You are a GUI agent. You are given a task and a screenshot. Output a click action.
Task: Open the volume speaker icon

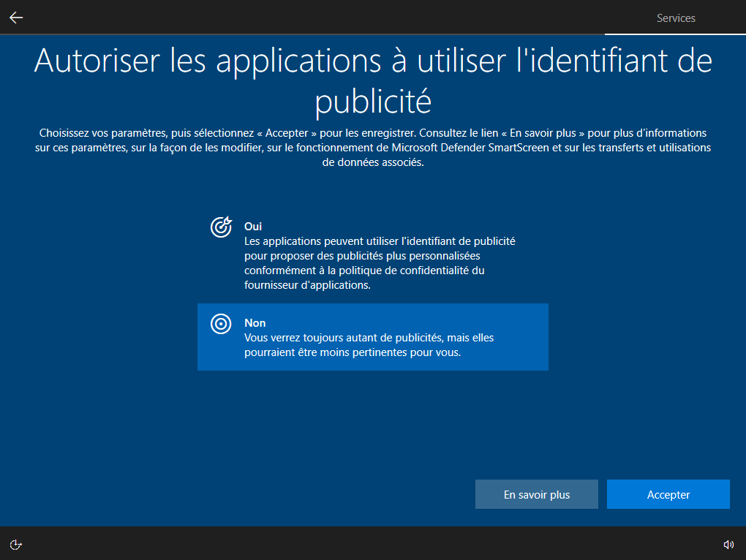728,544
